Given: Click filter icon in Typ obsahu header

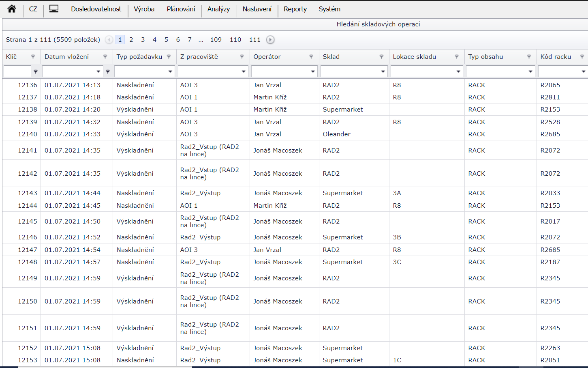Looking at the screenshot, I should pyautogui.click(x=529, y=57).
